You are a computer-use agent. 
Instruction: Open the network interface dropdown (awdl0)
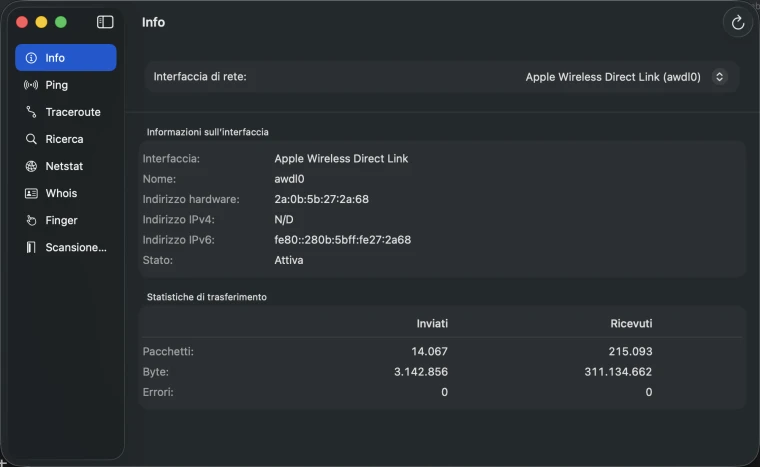point(625,77)
